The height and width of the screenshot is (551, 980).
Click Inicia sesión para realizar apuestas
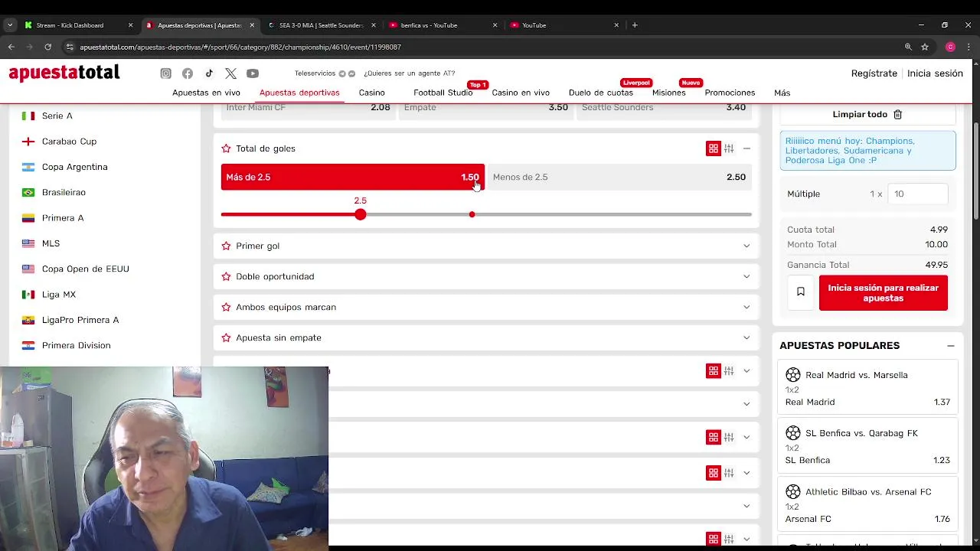point(883,293)
